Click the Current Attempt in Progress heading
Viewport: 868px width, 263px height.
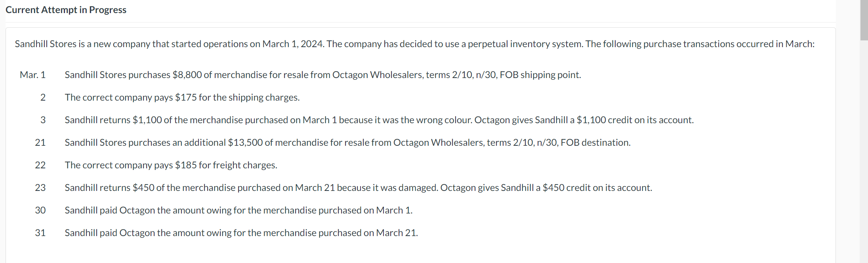(x=66, y=10)
